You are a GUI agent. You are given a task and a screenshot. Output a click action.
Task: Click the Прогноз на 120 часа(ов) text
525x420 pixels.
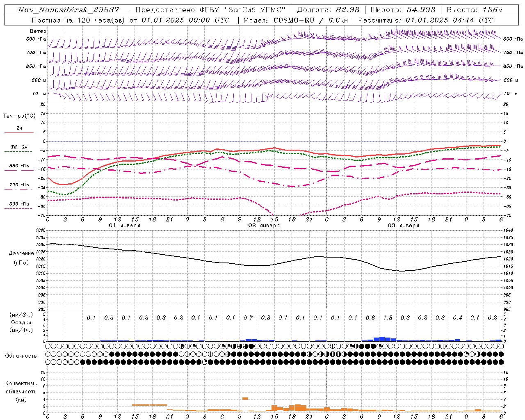click(x=79, y=20)
